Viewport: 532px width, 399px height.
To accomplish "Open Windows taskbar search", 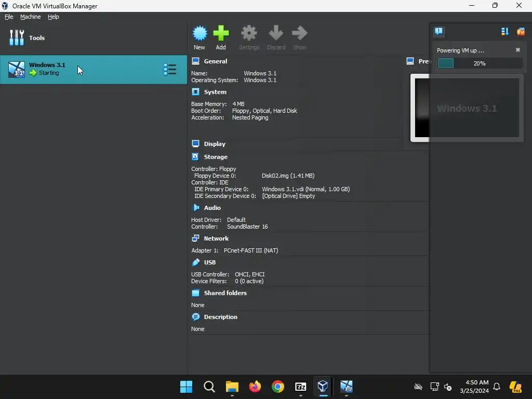I will coord(209,387).
